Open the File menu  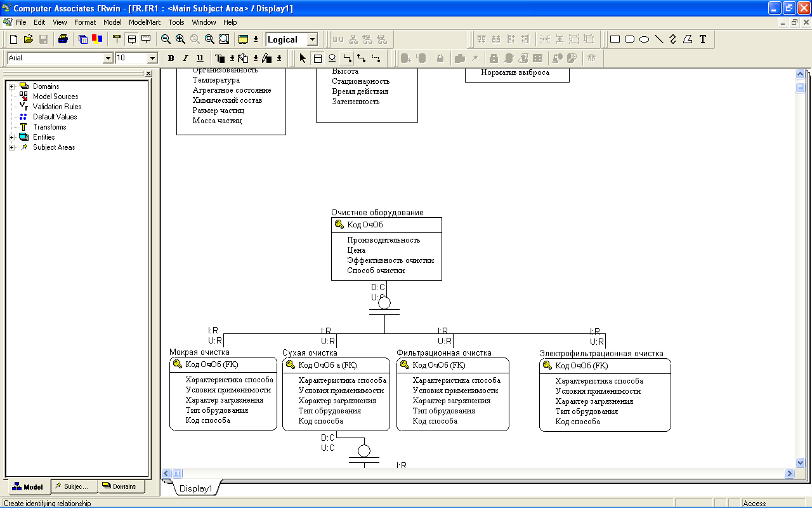tap(21, 22)
